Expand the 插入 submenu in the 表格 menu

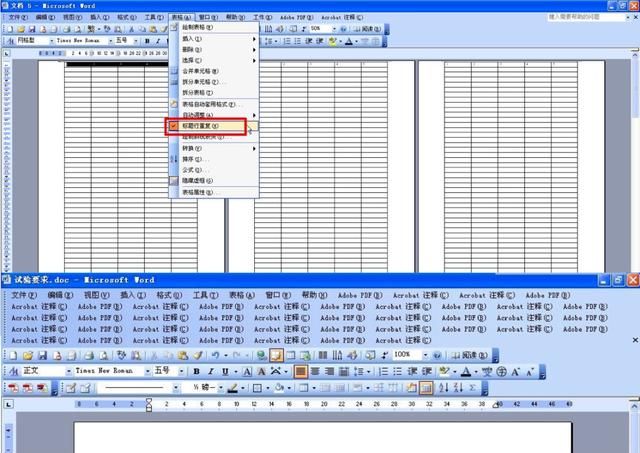[x=214, y=39]
